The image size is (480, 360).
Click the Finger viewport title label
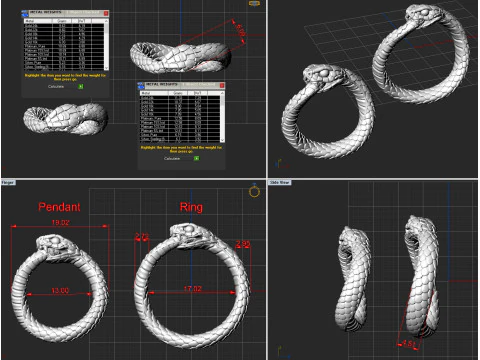click(x=8, y=183)
